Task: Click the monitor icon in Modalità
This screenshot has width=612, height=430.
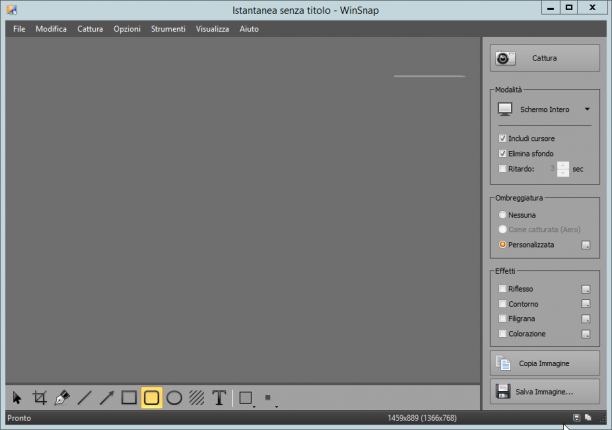Action: [505, 109]
